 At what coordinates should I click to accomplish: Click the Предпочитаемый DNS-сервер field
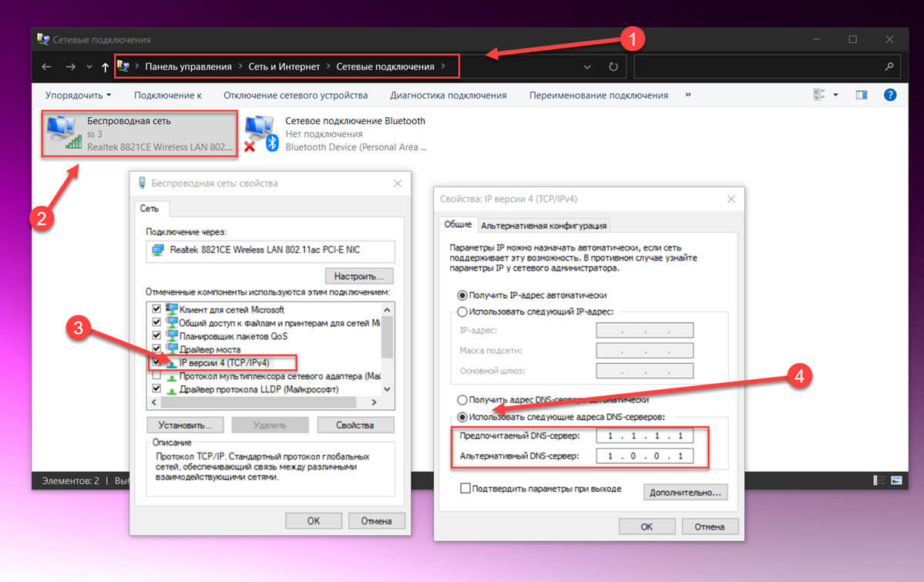tap(645, 436)
